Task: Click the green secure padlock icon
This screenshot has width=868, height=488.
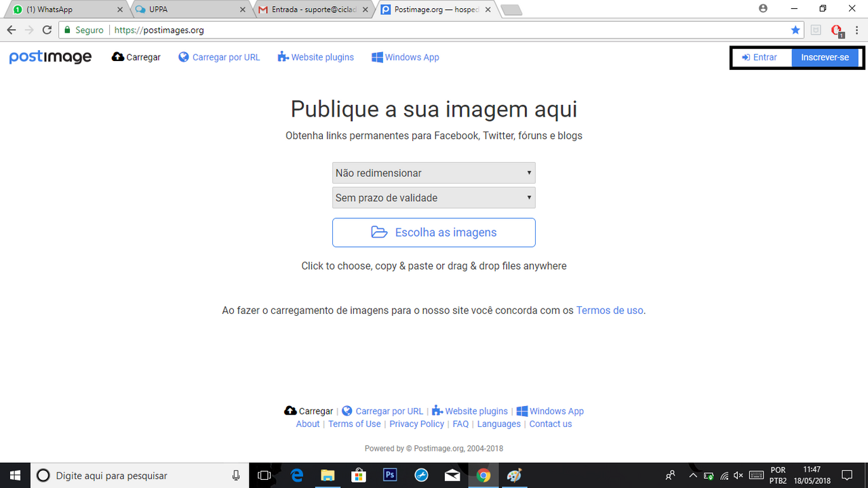Action: point(66,30)
